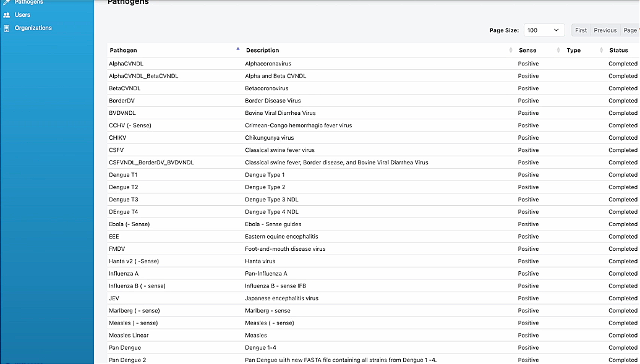Viewport: 640px width, 364px height.
Task: Select the Dengue T3 pathogen name
Action: pyautogui.click(x=123, y=200)
